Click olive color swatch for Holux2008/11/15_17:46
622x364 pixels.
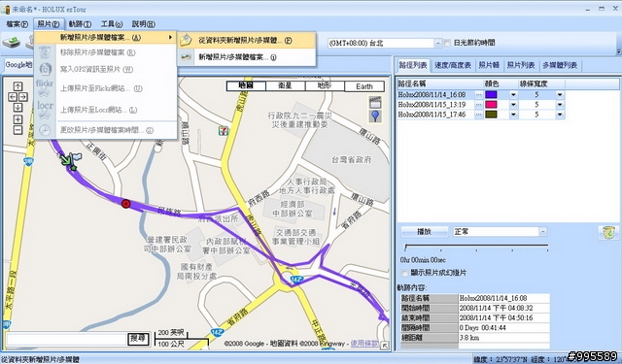pyautogui.click(x=491, y=115)
